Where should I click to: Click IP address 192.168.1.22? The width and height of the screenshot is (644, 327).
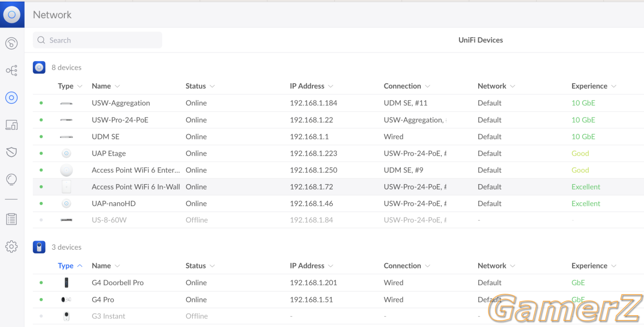point(311,120)
